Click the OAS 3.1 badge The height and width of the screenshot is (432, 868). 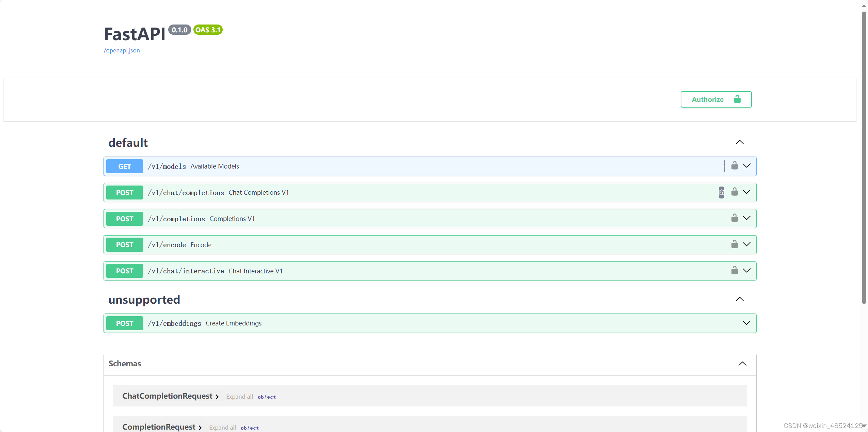coord(208,30)
